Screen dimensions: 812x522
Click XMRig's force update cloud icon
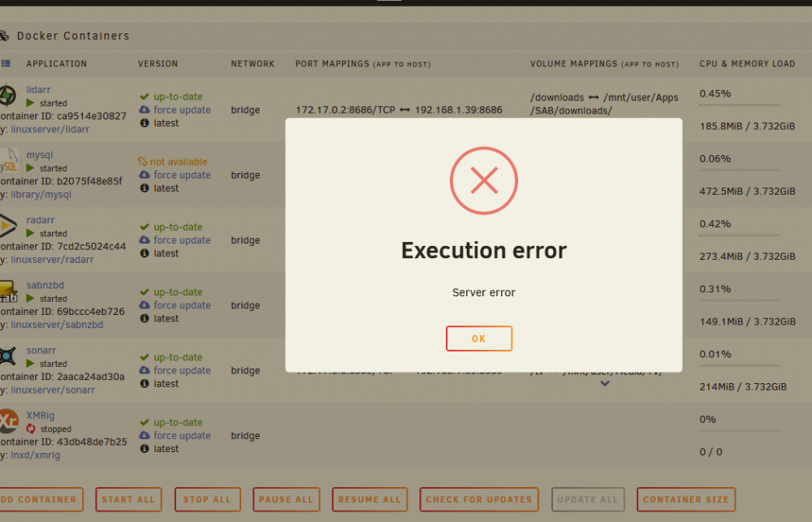(x=145, y=435)
